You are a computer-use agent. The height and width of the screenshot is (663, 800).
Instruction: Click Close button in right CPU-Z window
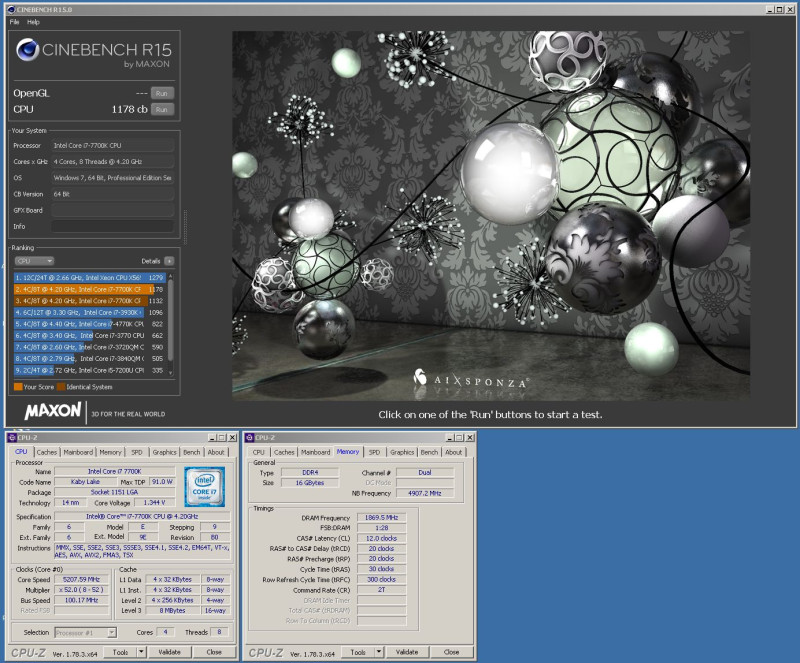(452, 652)
